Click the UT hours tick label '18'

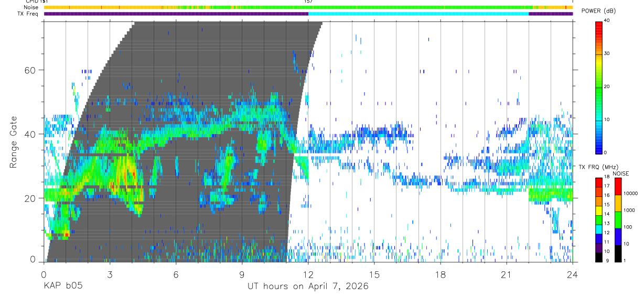point(440,274)
